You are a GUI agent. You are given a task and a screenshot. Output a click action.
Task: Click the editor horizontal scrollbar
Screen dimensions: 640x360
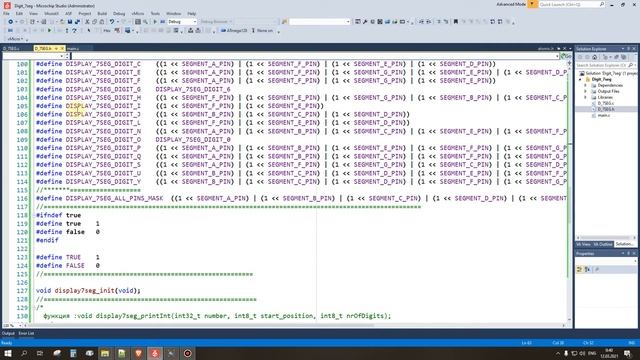(295, 325)
